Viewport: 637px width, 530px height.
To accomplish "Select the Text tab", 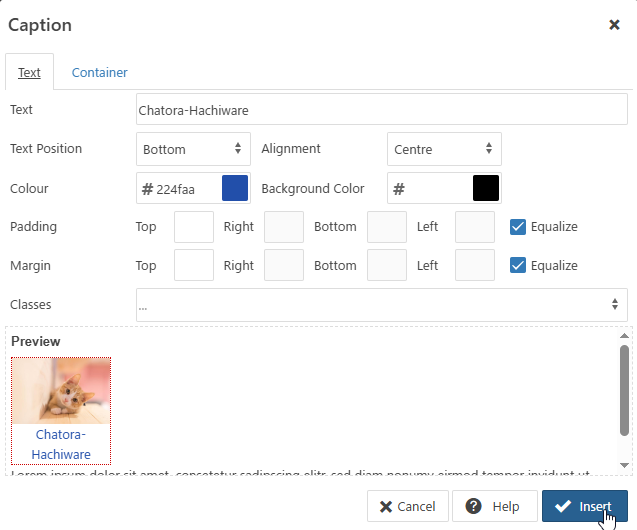I will [x=29, y=72].
